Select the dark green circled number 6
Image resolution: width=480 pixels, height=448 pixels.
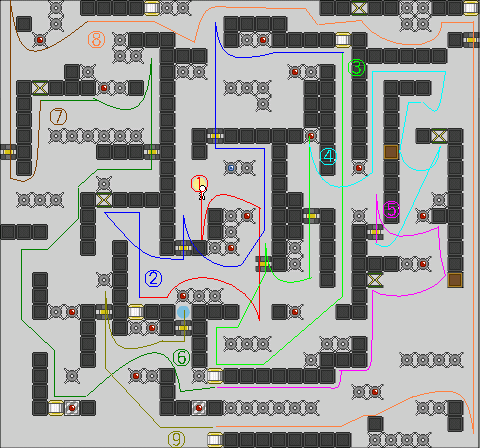pyautogui.click(x=182, y=358)
